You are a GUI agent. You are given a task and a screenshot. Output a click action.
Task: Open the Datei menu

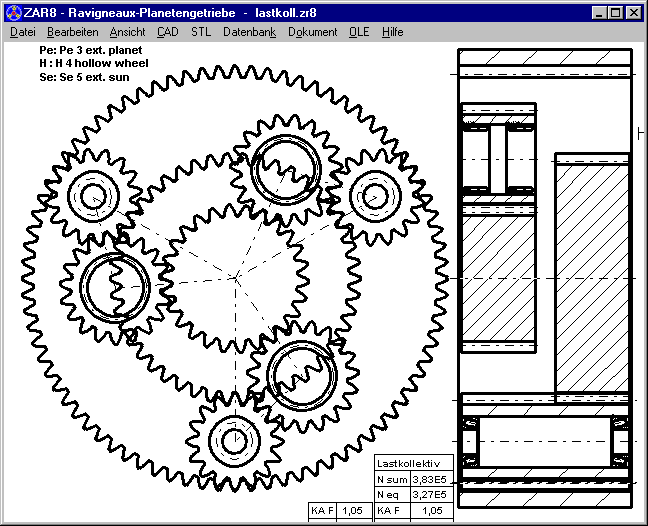[x=22, y=32]
